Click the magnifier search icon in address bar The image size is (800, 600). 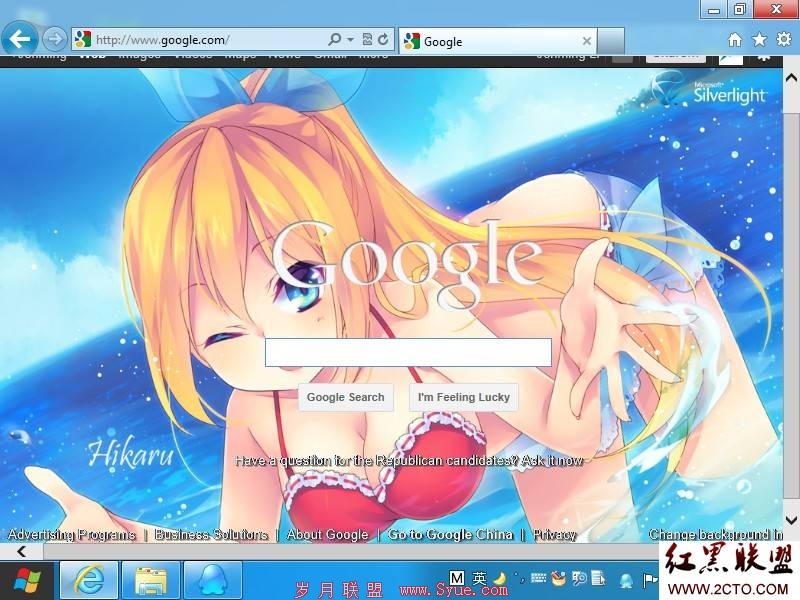[335, 39]
